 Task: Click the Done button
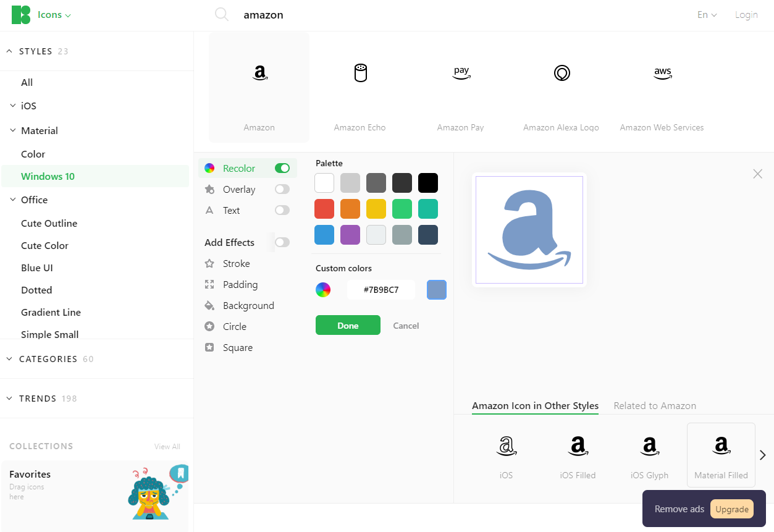[x=348, y=325]
